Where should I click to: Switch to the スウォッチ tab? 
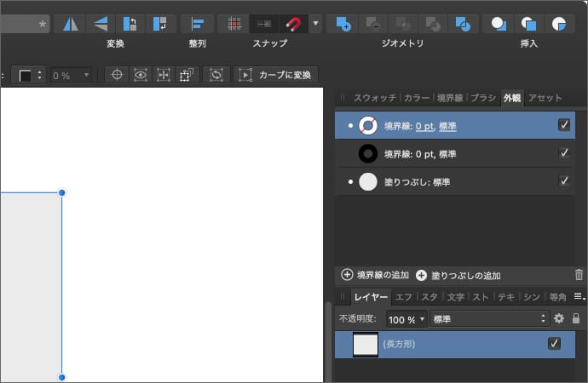[x=376, y=98]
